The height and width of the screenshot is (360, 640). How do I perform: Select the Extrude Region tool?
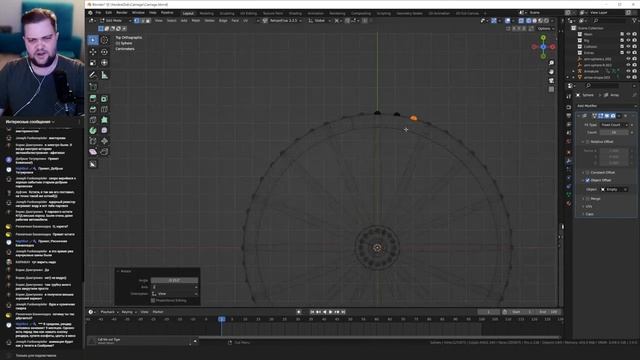click(93, 98)
